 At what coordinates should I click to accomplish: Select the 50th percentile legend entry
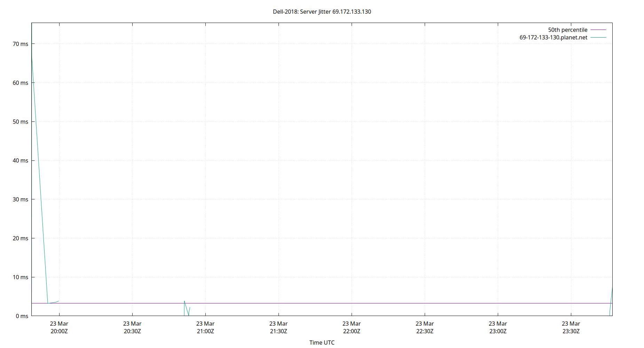(x=568, y=30)
